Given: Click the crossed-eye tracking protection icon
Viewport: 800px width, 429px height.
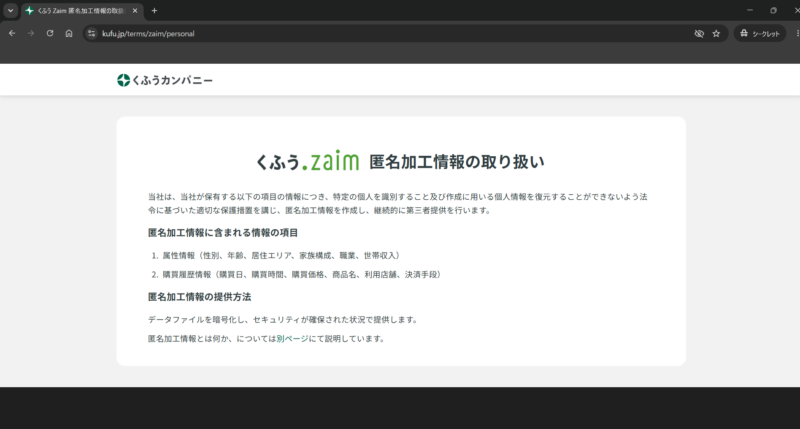Looking at the screenshot, I should tap(699, 34).
